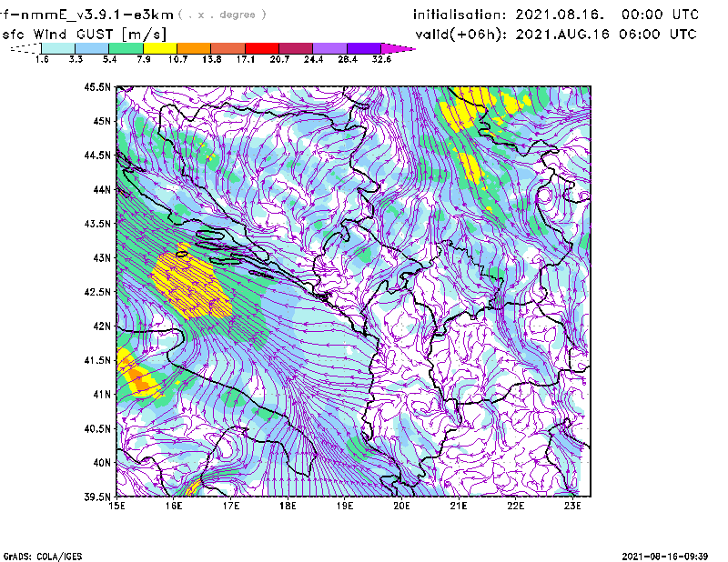
Task: Select the violet 28.4–32.6 legend swatch
Action: pos(364,48)
